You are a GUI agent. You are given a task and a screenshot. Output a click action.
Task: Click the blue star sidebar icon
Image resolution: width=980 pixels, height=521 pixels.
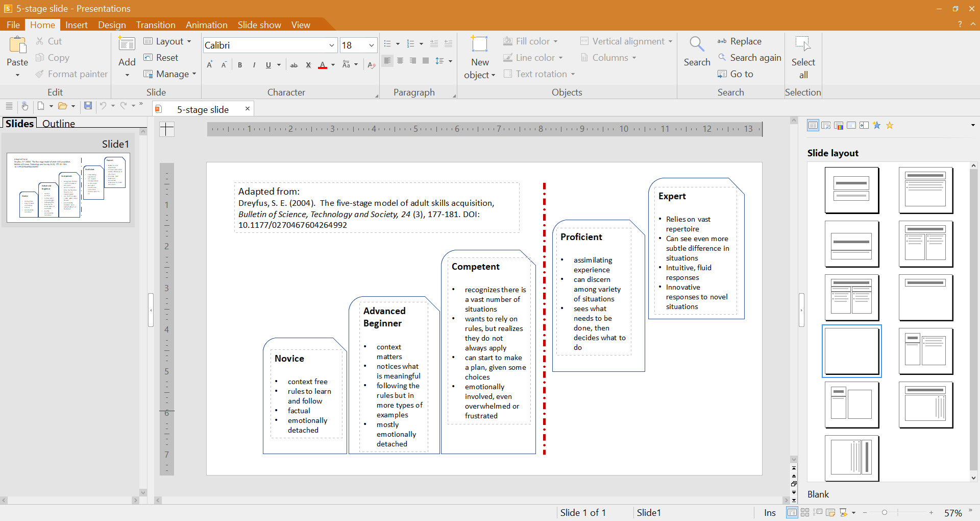[877, 125]
